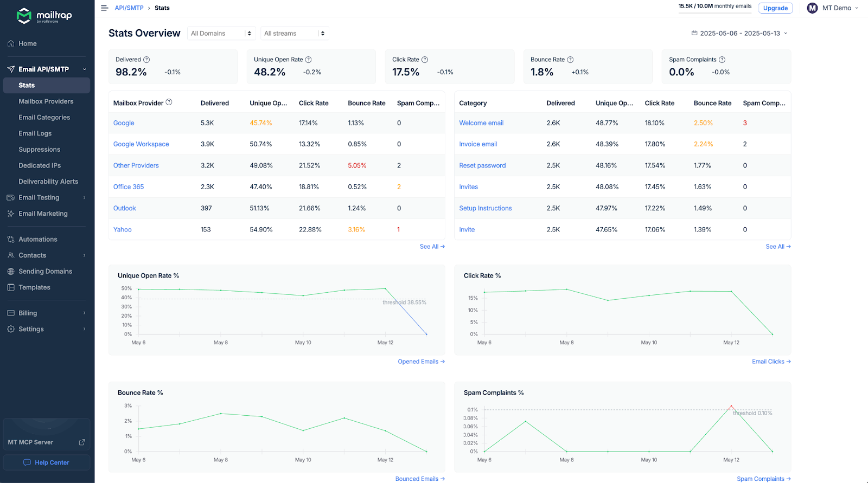Open the Google Workspace provider link
Screen dimensions: 868x483
(x=141, y=144)
